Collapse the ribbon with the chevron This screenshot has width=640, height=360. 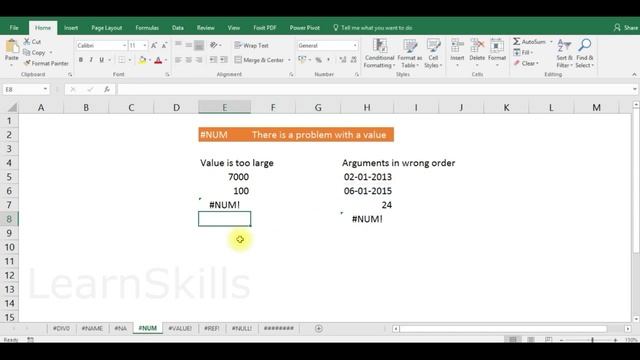tap(634, 74)
